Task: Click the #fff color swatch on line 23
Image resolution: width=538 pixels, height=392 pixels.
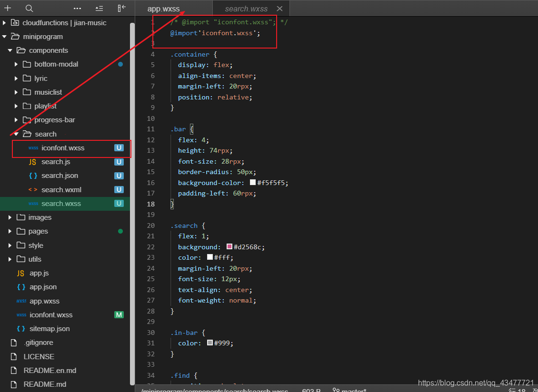Action: [x=209, y=257]
